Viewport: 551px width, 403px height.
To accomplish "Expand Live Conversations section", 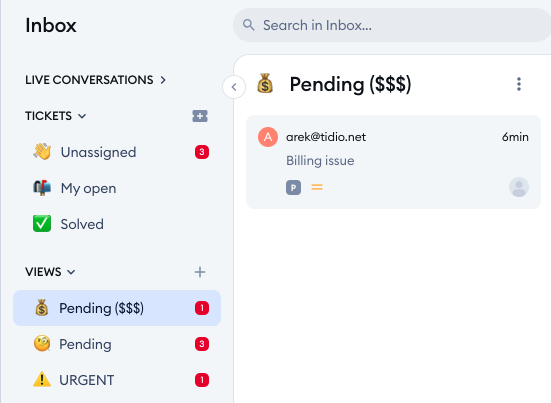I will pyautogui.click(x=95, y=80).
